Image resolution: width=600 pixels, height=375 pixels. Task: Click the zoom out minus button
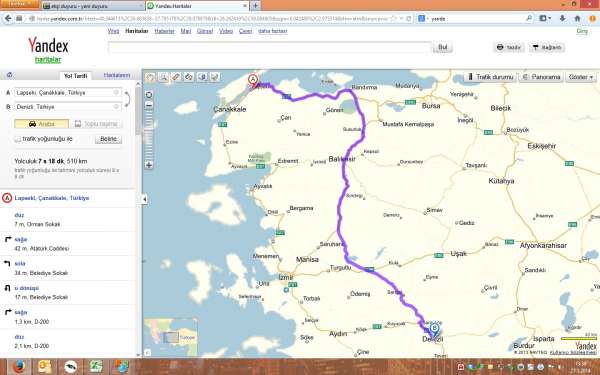pos(149,105)
